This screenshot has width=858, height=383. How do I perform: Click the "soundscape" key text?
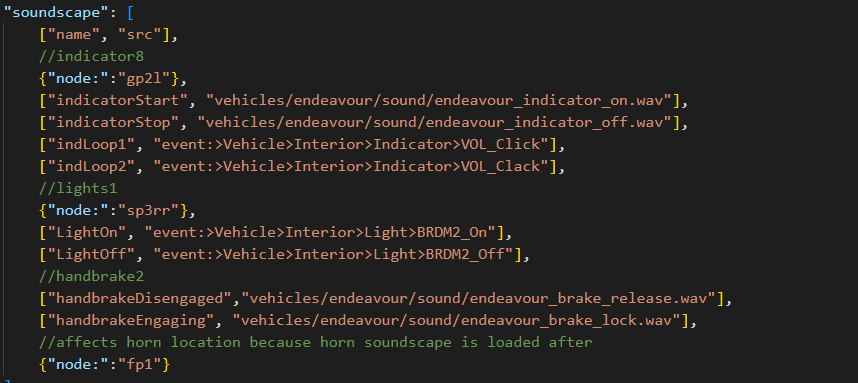pyautogui.click(x=52, y=13)
